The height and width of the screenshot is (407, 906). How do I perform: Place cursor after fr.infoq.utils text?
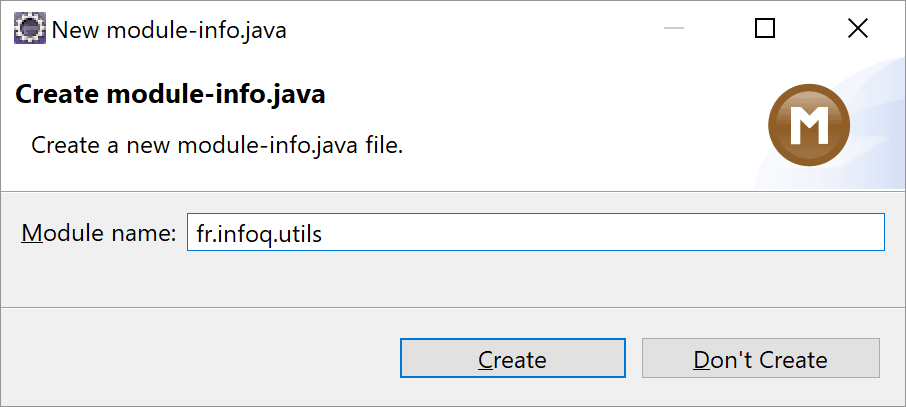pos(324,232)
